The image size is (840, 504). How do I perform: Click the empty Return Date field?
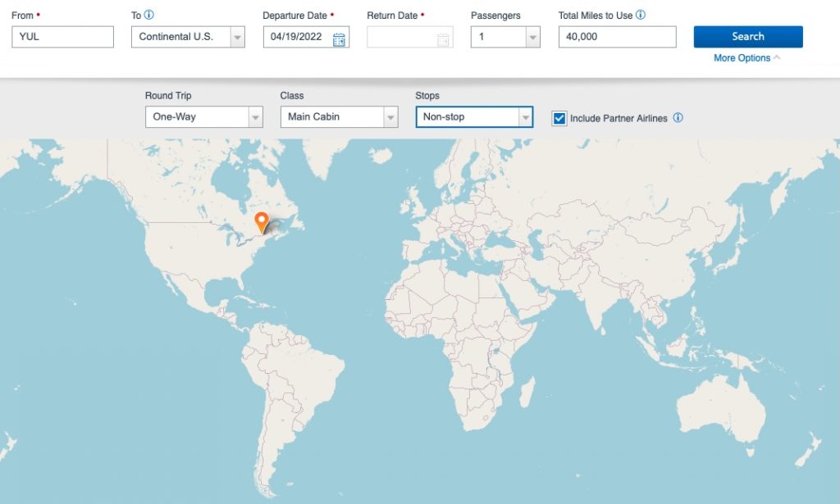tap(406, 36)
